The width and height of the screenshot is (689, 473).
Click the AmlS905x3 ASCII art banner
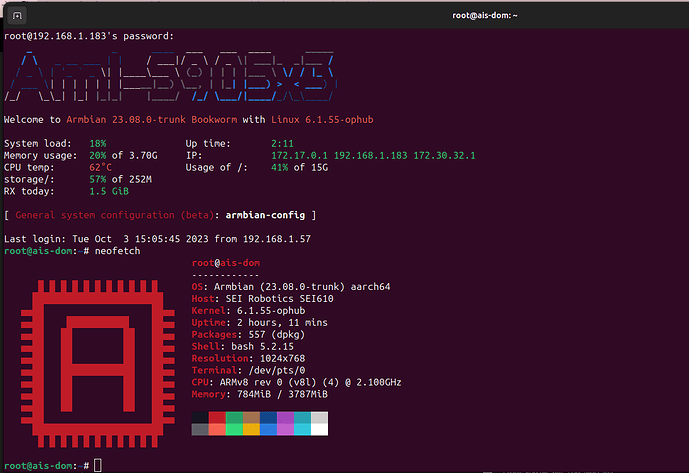(x=171, y=76)
